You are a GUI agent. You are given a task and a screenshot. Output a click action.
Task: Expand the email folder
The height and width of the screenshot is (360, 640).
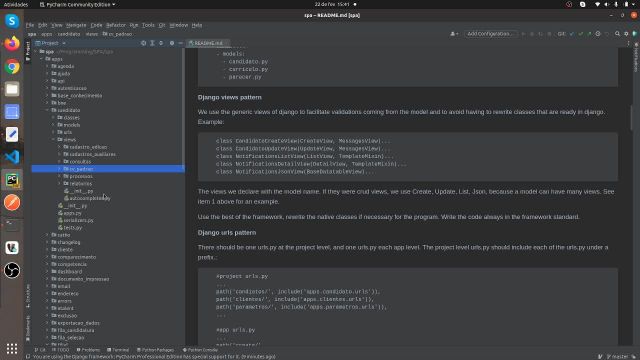(47, 286)
